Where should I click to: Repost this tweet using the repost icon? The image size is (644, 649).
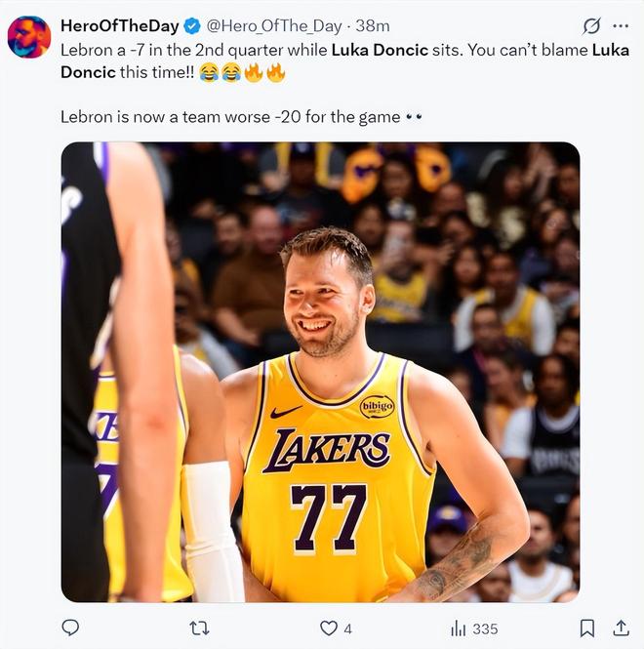199,629
